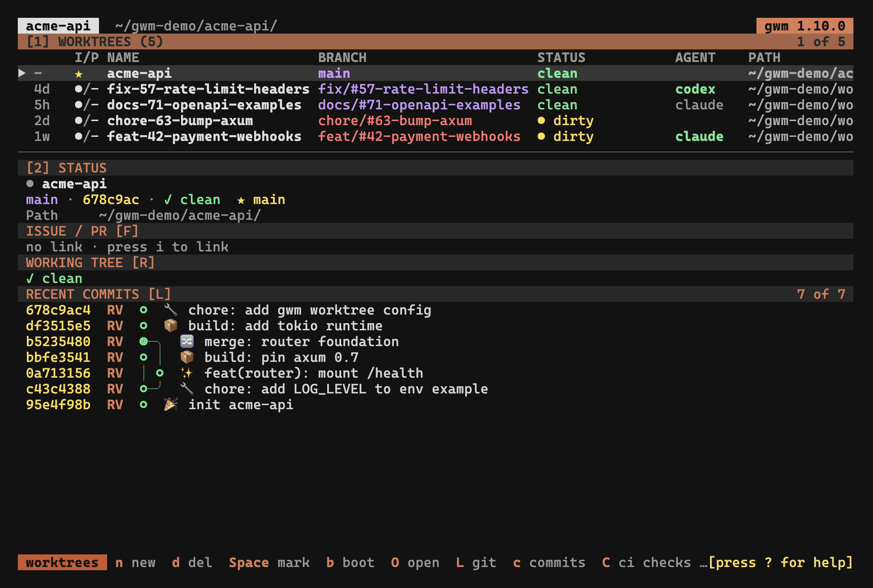Click the gwm 1.10.0 version badge

[x=805, y=26]
